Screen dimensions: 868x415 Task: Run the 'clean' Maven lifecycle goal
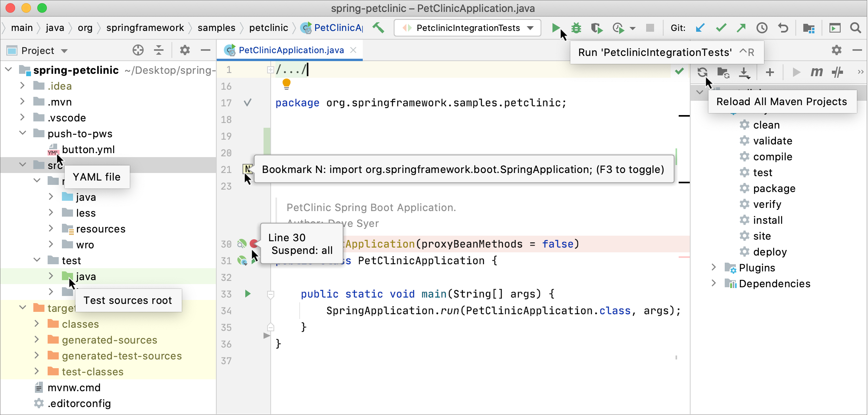[766, 125]
